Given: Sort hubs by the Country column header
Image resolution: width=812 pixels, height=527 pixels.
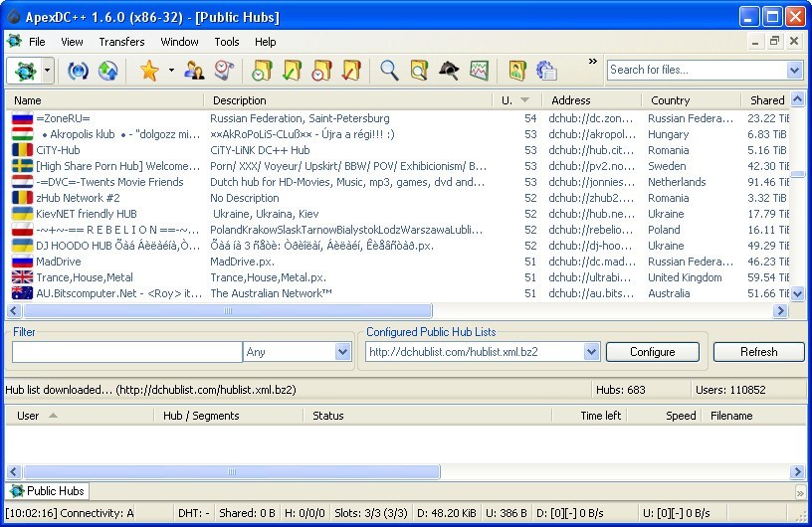Looking at the screenshot, I should (691, 100).
